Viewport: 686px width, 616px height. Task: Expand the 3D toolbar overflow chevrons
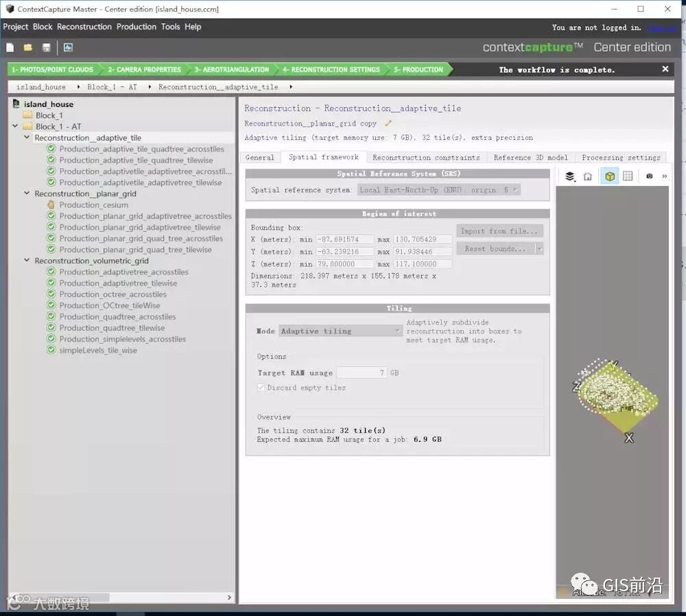click(665, 176)
